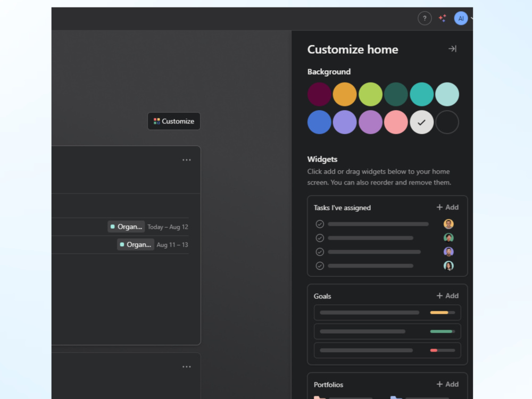Click the Goals row with green progress bar

tap(387, 331)
